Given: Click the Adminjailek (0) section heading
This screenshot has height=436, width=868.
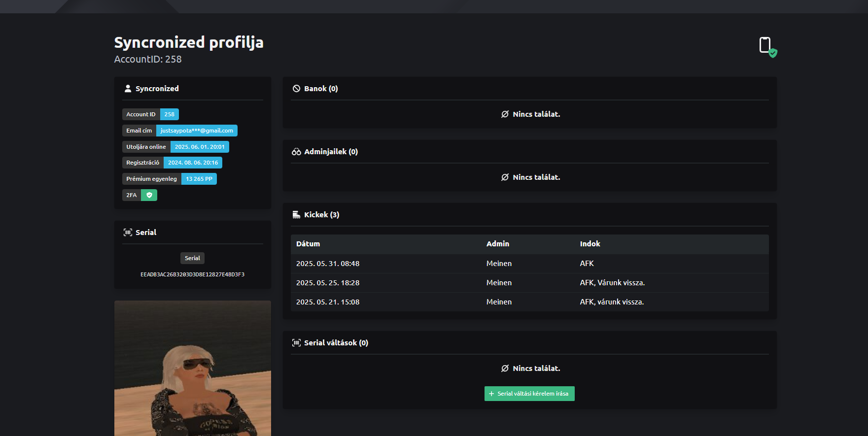Looking at the screenshot, I should [331, 152].
